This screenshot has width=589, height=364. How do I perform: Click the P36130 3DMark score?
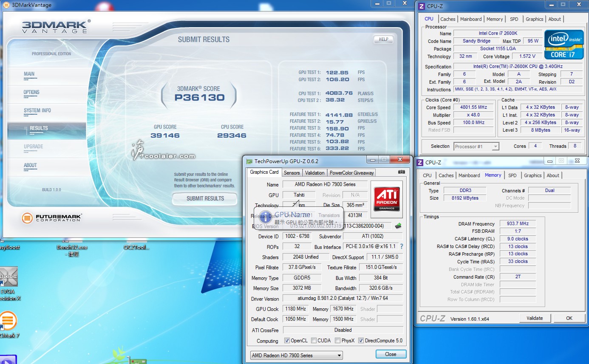pos(199,97)
